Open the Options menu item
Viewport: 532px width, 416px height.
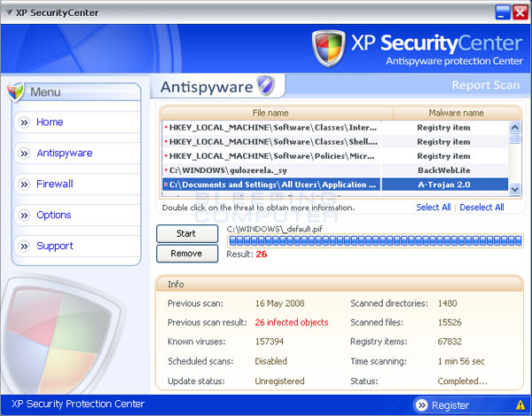[78, 216]
